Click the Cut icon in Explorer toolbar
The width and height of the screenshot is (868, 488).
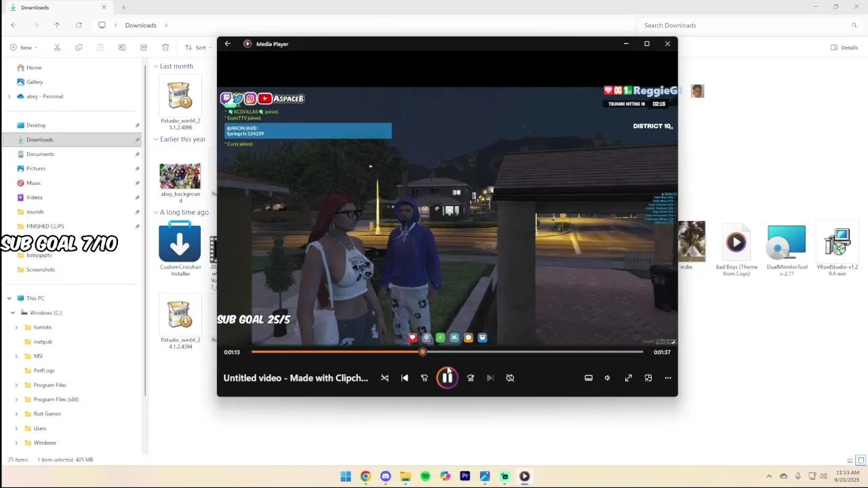57,47
